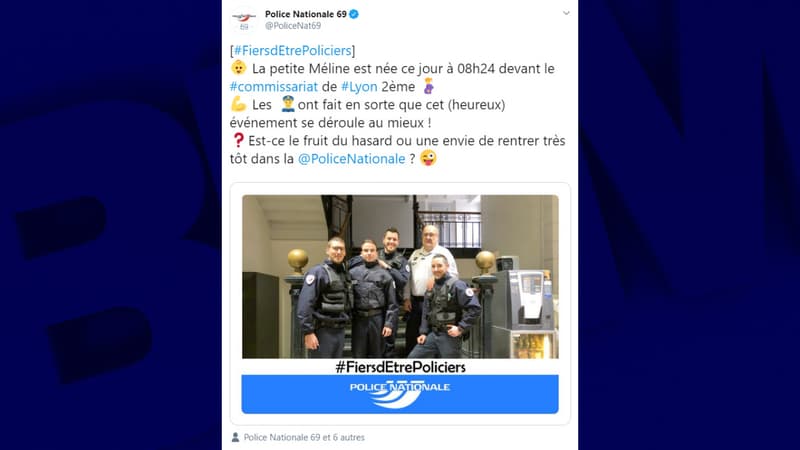Click the winking tongue-out emoji
Screen dimensions: 800x450
(429, 158)
